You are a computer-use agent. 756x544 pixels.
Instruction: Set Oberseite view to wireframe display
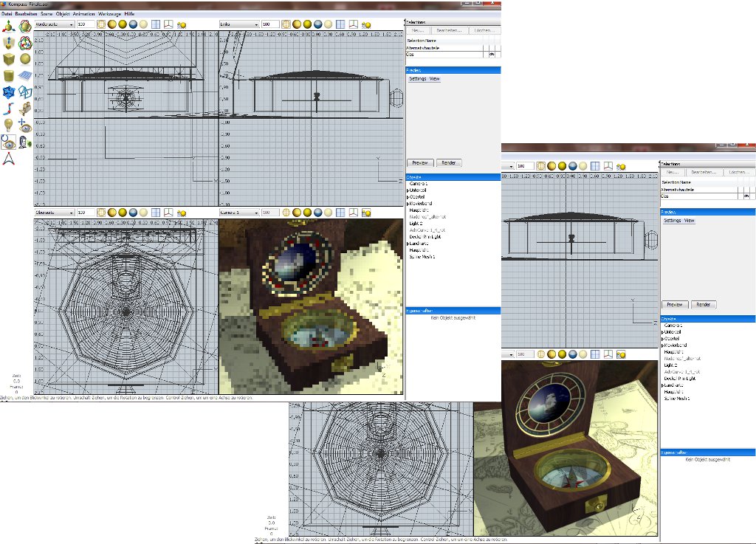pyautogui.click(x=101, y=213)
